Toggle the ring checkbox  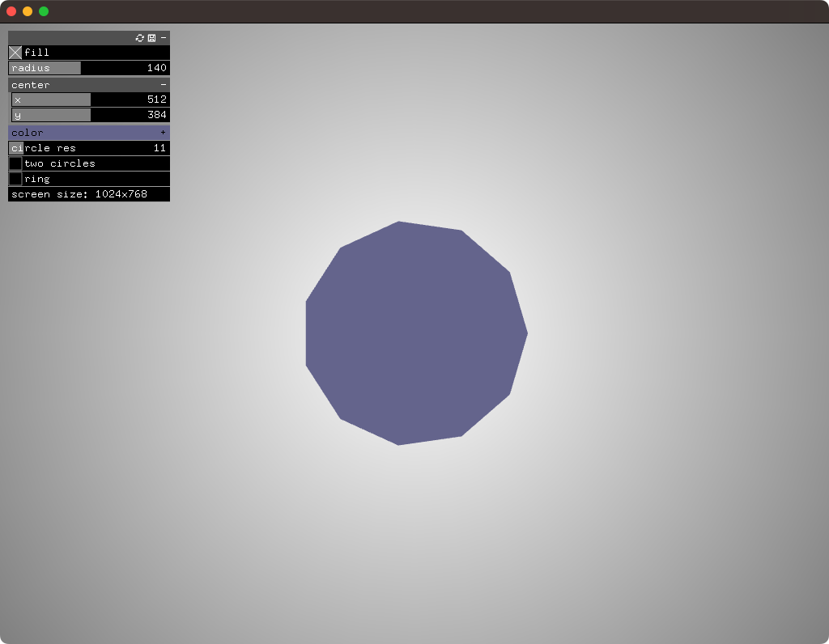coord(15,179)
